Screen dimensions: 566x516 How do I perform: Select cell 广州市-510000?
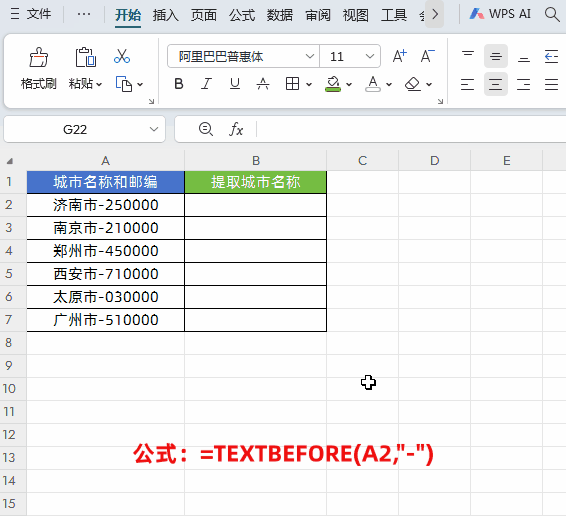click(x=105, y=320)
